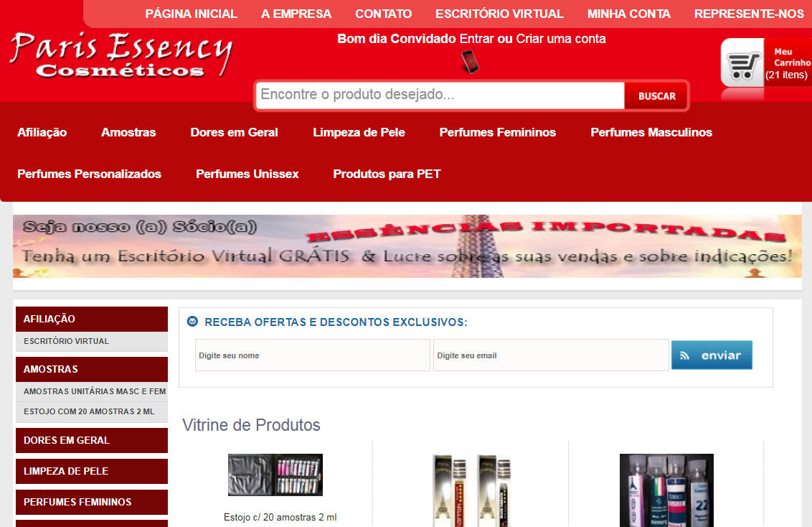Open the Perfumes Femininos nav category
This screenshot has height=527, width=812.
(498, 132)
